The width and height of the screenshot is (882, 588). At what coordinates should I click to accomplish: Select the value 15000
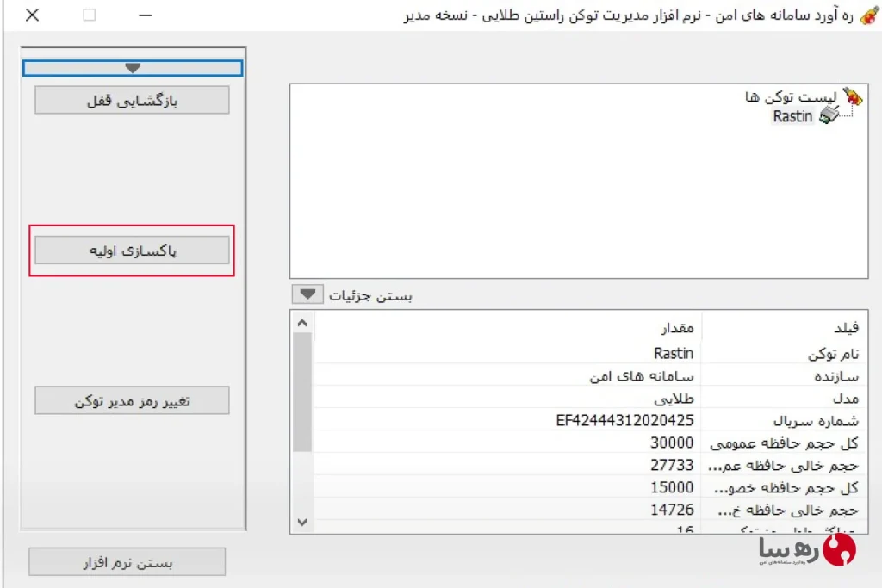tap(672, 487)
